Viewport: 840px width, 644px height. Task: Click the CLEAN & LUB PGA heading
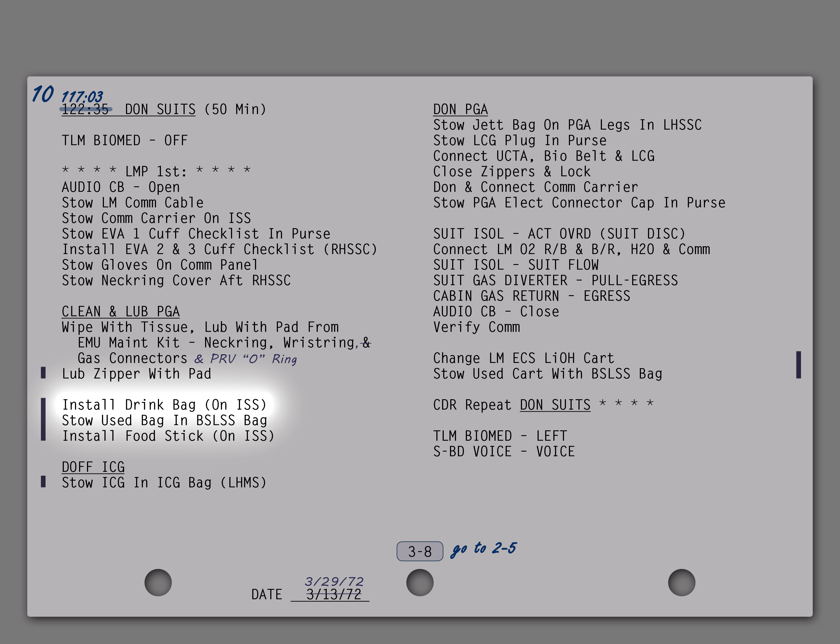coord(121,312)
